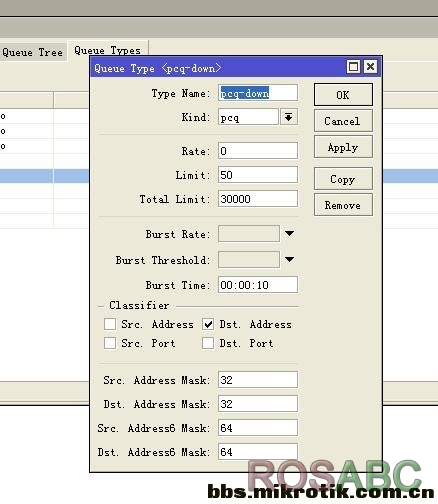Click the Dst. Address6 Mask field
The height and width of the screenshot is (504, 438).
(x=258, y=452)
